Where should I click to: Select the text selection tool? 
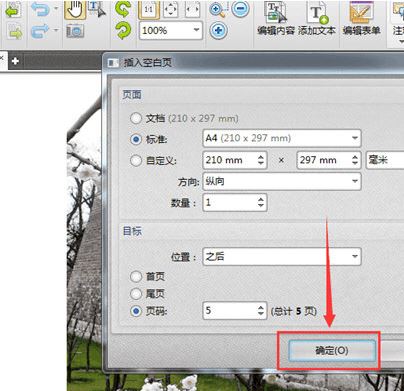click(x=97, y=9)
